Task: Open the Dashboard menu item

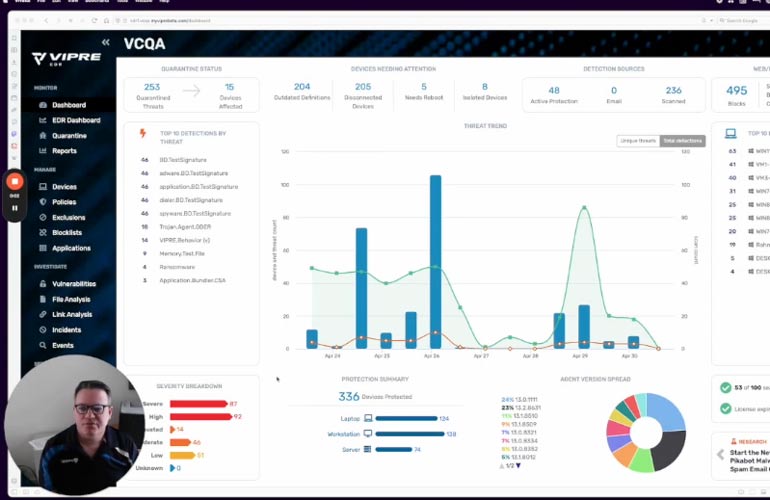Action: coord(69,105)
